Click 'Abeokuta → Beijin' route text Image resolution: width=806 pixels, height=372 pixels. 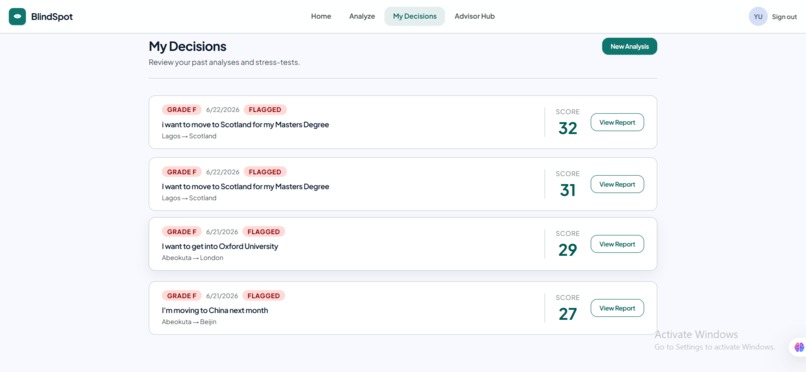tap(189, 322)
